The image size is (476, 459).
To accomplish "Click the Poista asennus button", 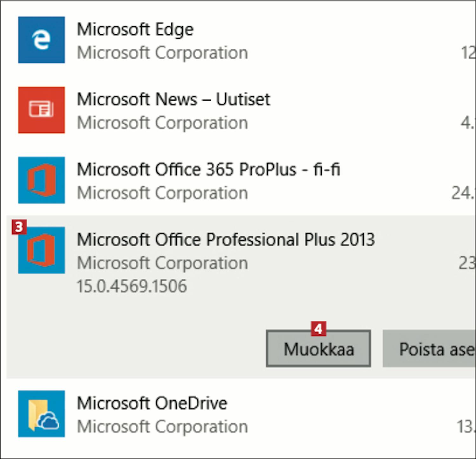I will tap(429, 349).
